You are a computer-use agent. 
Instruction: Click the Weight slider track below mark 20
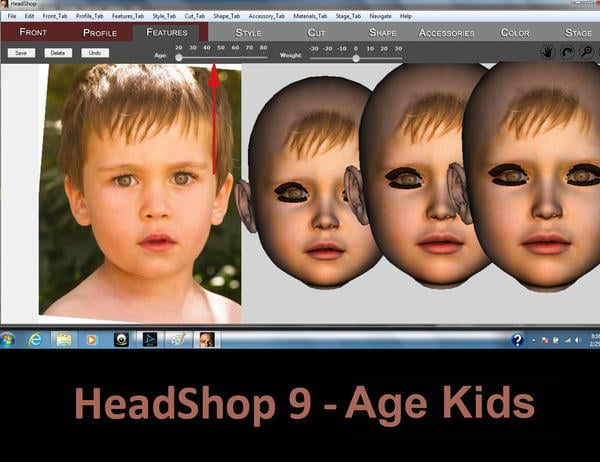384,59
